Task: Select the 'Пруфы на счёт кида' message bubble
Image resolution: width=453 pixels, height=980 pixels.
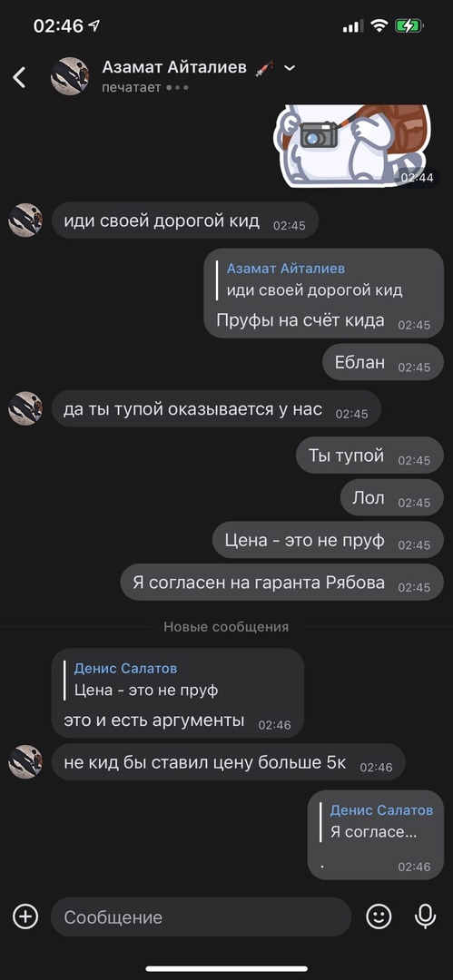Action: 324,293
